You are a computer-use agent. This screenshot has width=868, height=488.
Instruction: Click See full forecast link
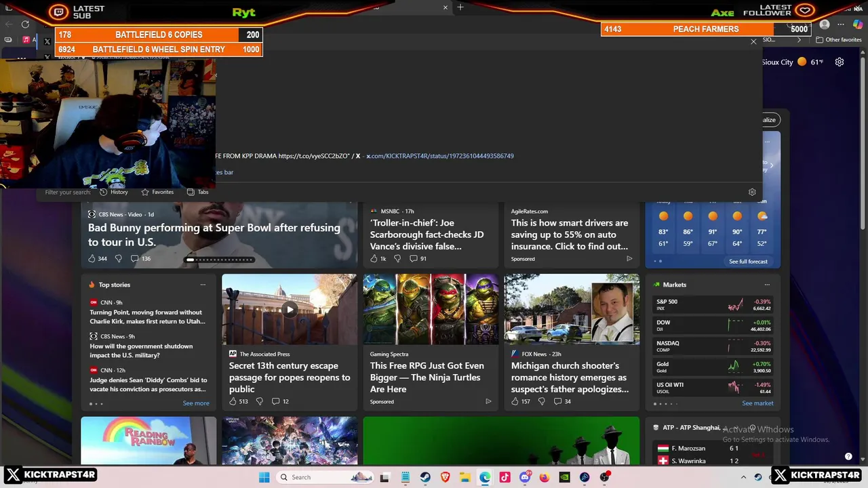(748, 262)
